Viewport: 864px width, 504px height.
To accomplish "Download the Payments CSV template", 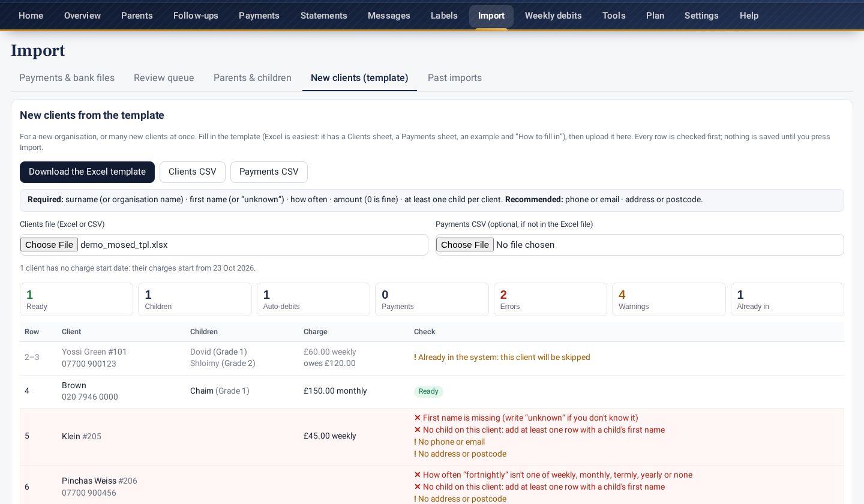I will coord(269,172).
